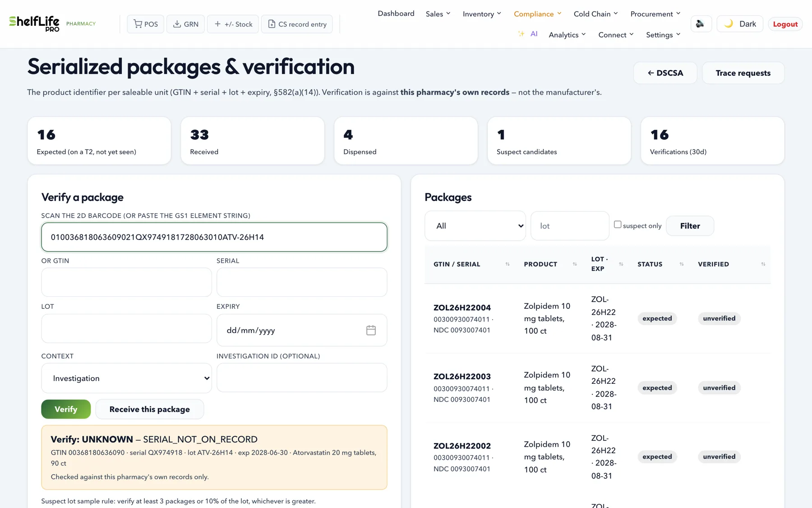This screenshot has width=812, height=508.
Task: Open the +/- Stock adjustment shortcut
Action: pos(233,24)
